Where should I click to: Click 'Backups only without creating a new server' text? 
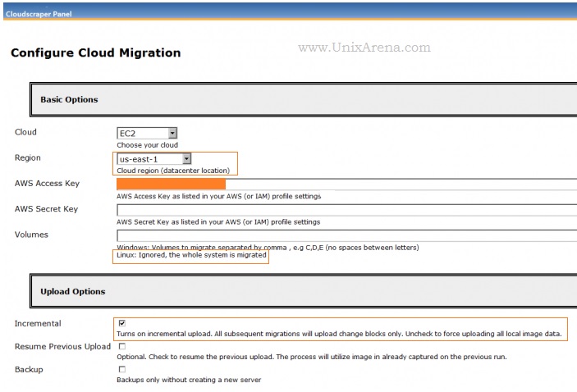point(189,380)
